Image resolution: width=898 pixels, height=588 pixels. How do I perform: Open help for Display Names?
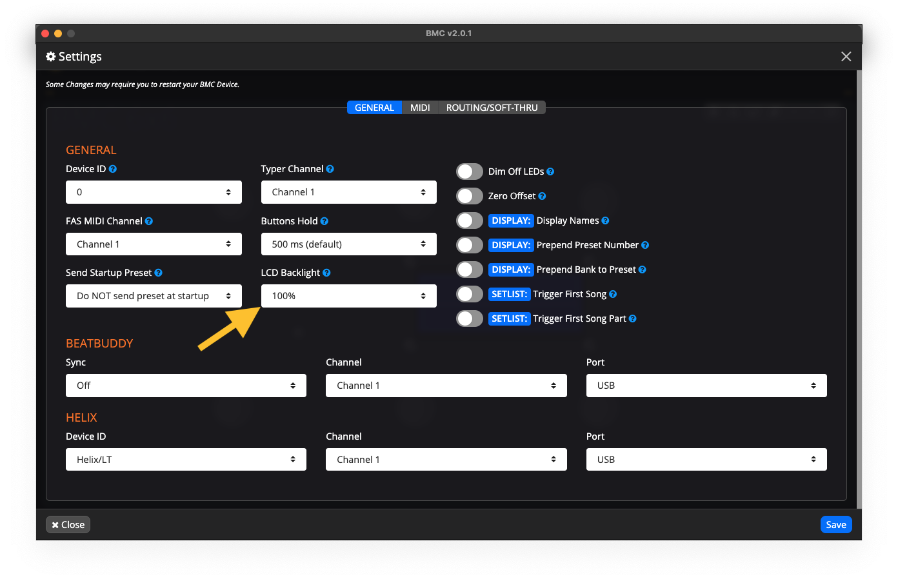pos(605,220)
